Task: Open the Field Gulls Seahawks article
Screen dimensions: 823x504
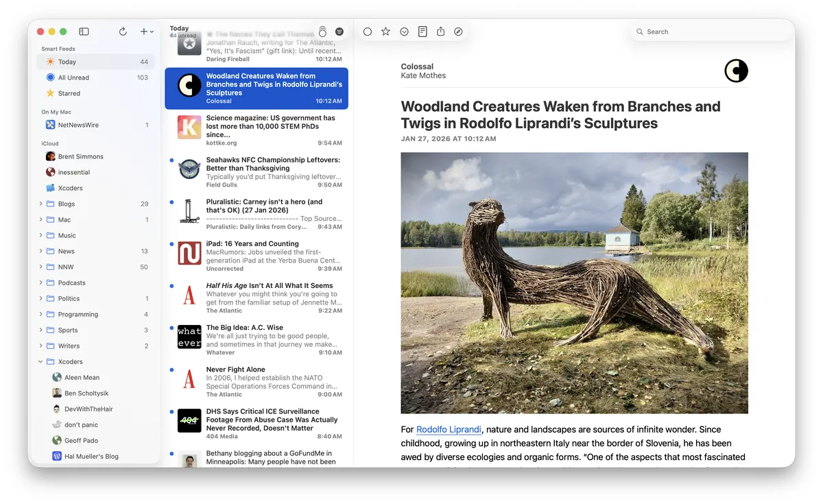Action: click(257, 172)
